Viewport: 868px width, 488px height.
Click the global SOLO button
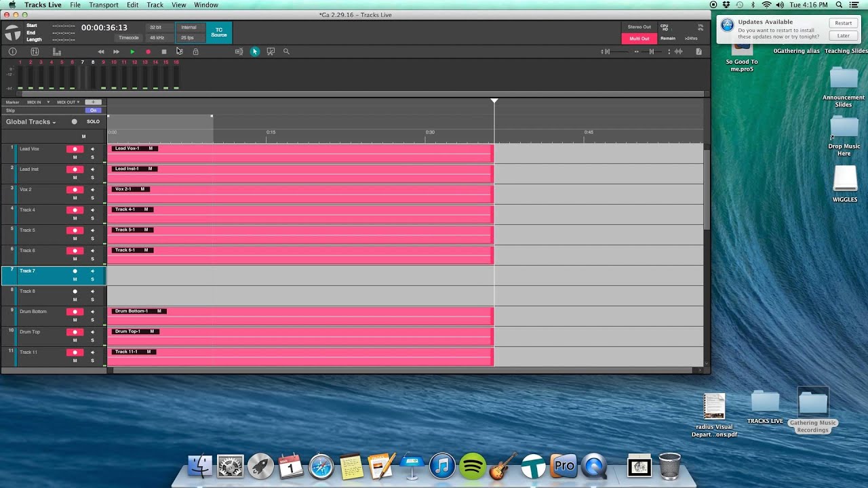93,122
